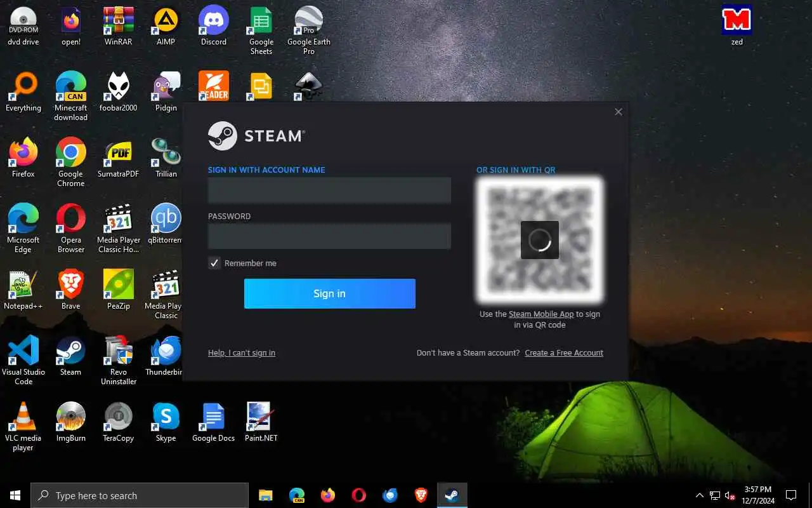
Task: Launch Brave from the taskbar
Action: pyautogui.click(x=421, y=495)
